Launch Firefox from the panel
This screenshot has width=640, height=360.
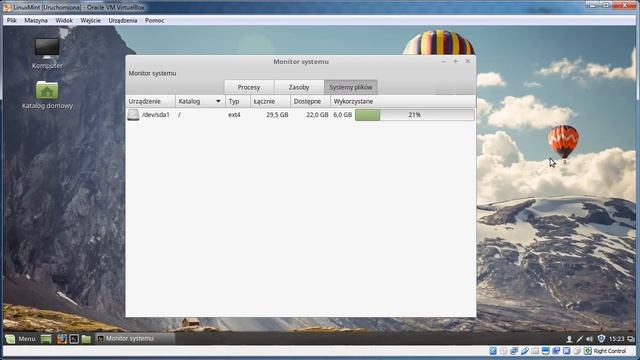coord(62,339)
